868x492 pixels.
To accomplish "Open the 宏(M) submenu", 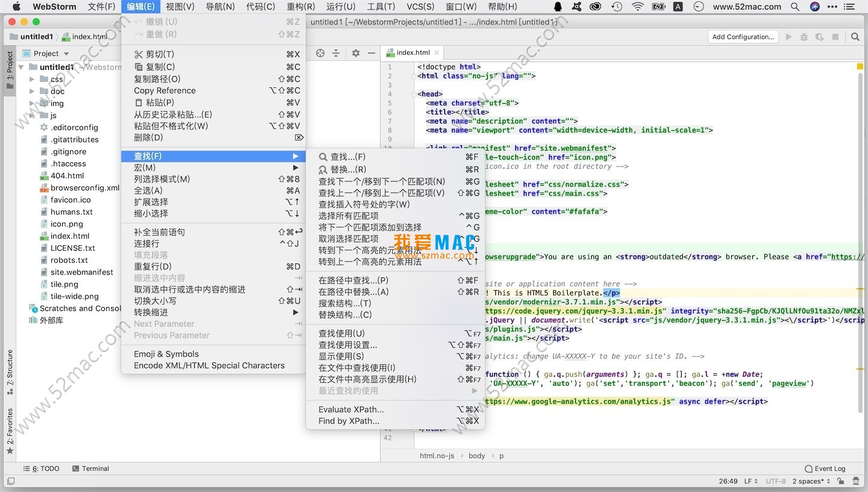I will [x=214, y=167].
